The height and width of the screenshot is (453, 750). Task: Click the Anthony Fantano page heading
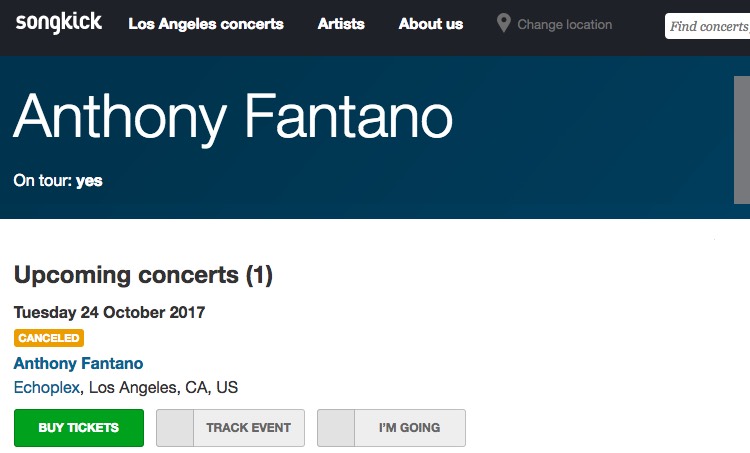[233, 118]
